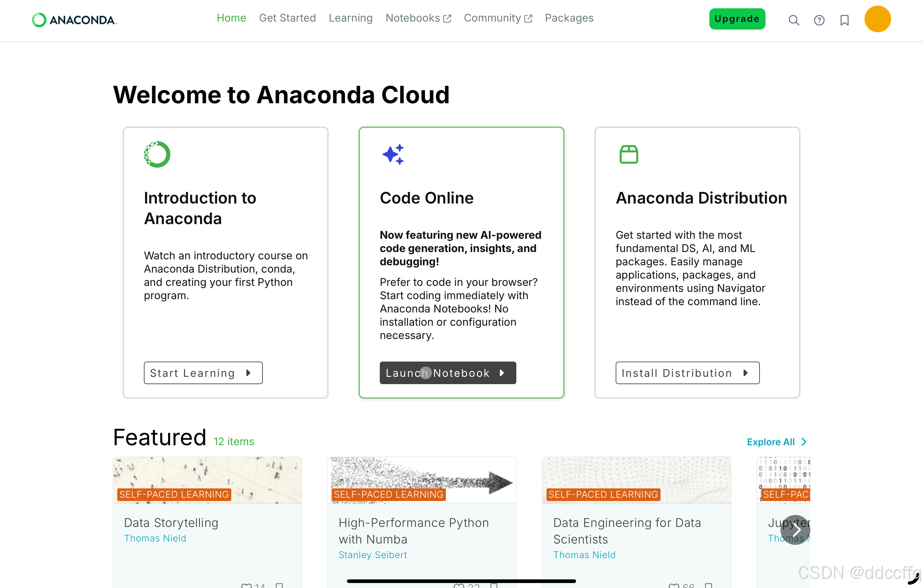Like the Data Engineering for Data Scientists course
This screenshot has height=588, width=923.
pos(673,585)
